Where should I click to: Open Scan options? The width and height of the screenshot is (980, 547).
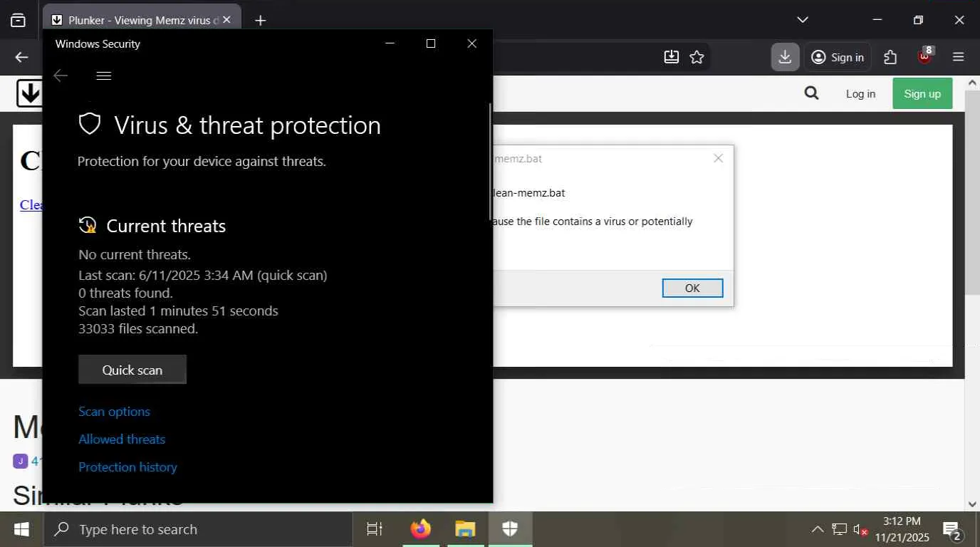tap(114, 412)
